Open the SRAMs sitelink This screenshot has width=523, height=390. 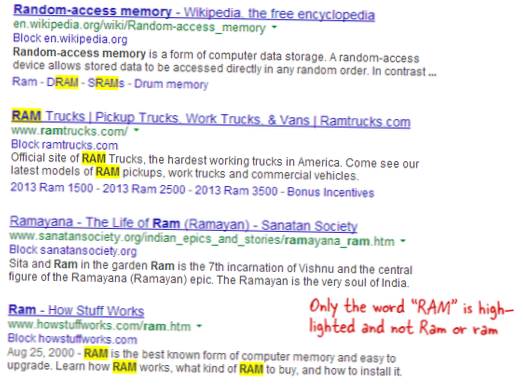click(x=106, y=83)
